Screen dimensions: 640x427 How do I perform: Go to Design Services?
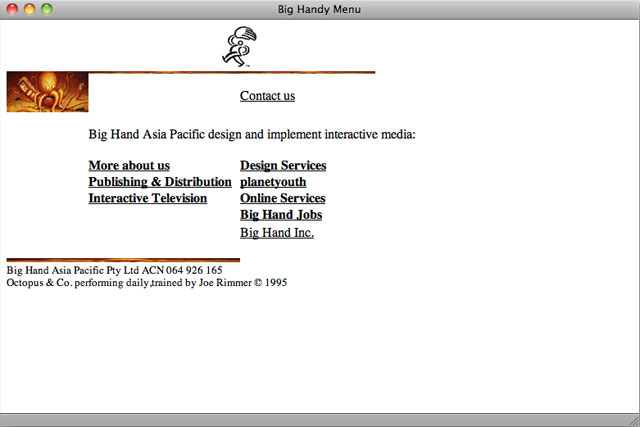pos(283,165)
